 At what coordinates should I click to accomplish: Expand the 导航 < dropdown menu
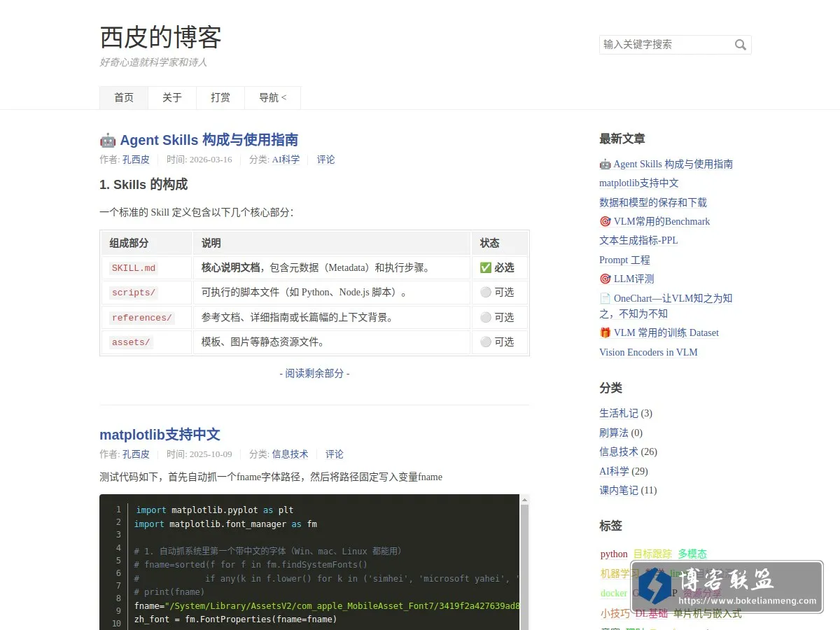[273, 98]
